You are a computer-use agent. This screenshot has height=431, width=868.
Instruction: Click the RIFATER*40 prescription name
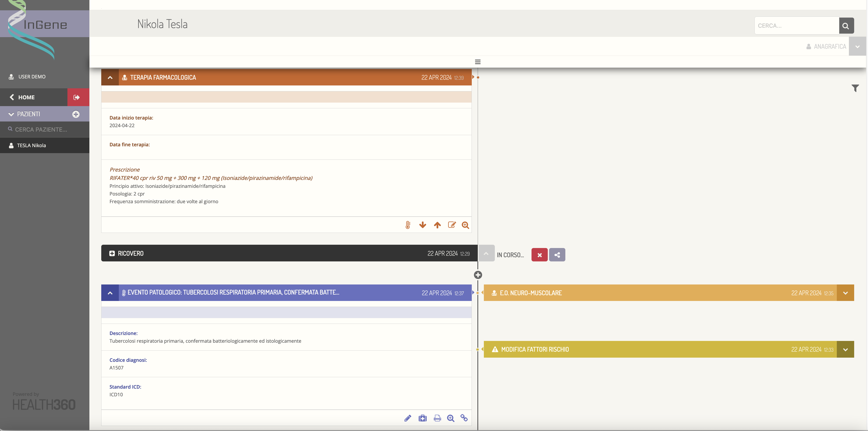(211, 178)
